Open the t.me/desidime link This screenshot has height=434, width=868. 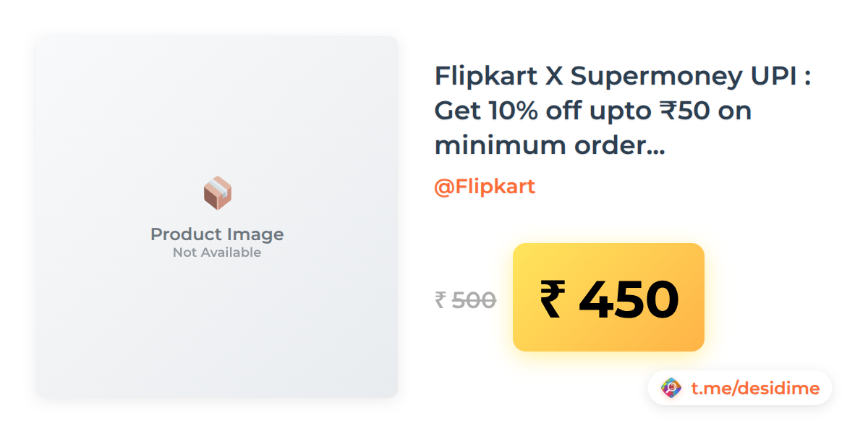point(755,388)
